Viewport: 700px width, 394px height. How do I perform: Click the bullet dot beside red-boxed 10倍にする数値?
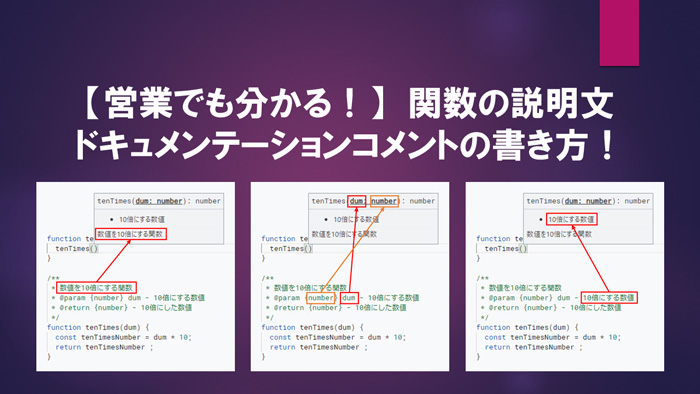point(541,220)
